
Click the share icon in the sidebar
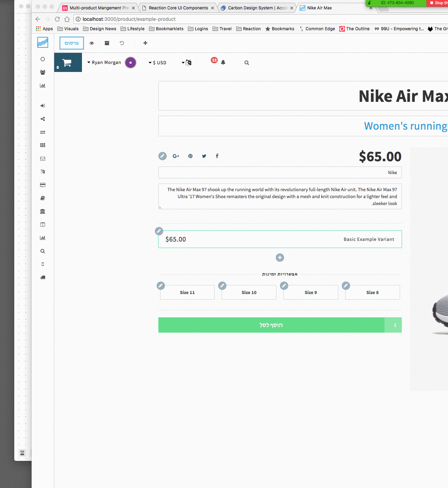point(43,119)
